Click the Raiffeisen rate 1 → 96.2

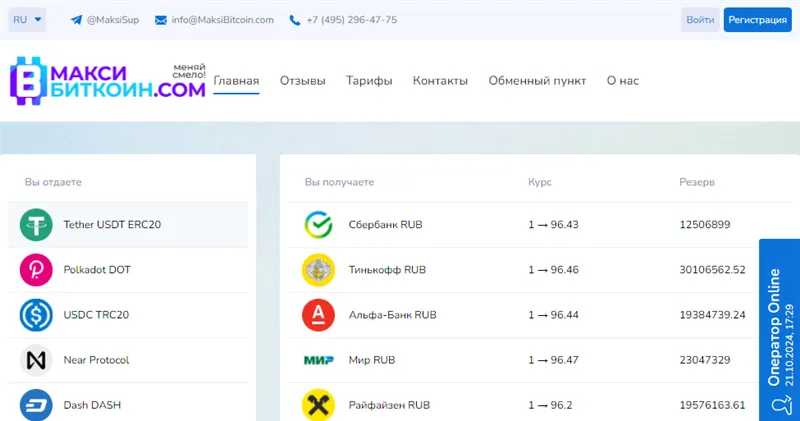551,405
